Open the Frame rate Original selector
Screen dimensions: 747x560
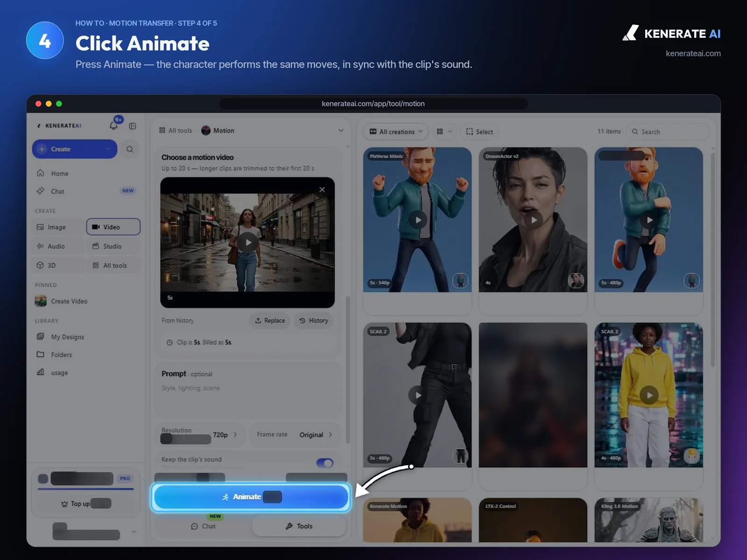(296, 434)
